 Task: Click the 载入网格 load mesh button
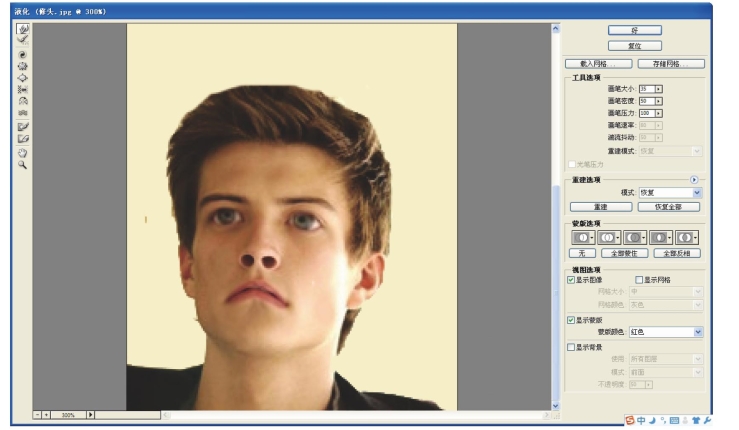pos(599,64)
